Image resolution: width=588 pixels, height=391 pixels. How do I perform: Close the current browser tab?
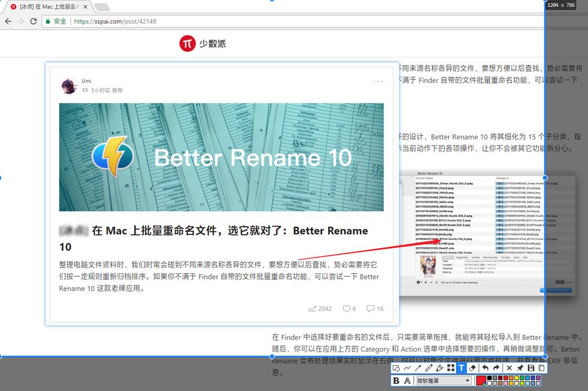(x=86, y=7)
